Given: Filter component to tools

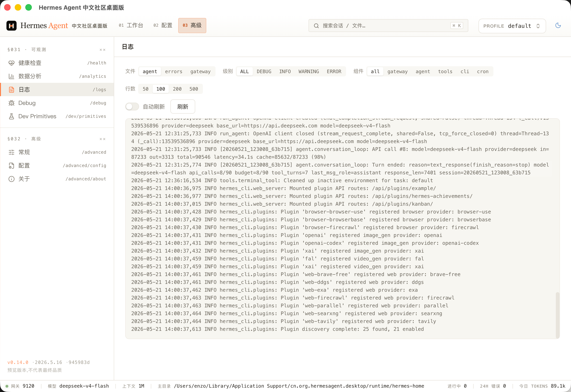Looking at the screenshot, I should click(x=445, y=72).
